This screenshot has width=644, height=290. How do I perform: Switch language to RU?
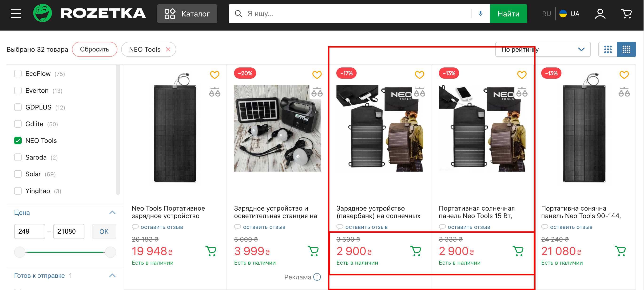[546, 13]
